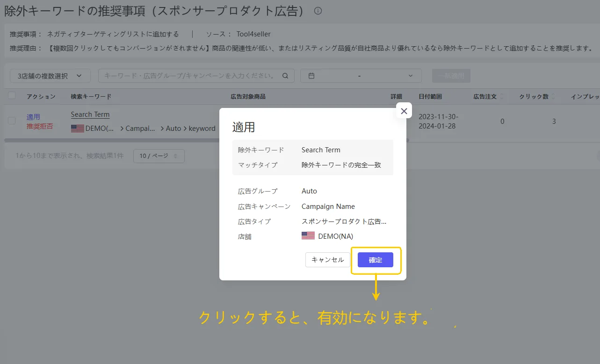Click the 一括適用 button
The width and height of the screenshot is (600, 364).
pyautogui.click(x=451, y=76)
